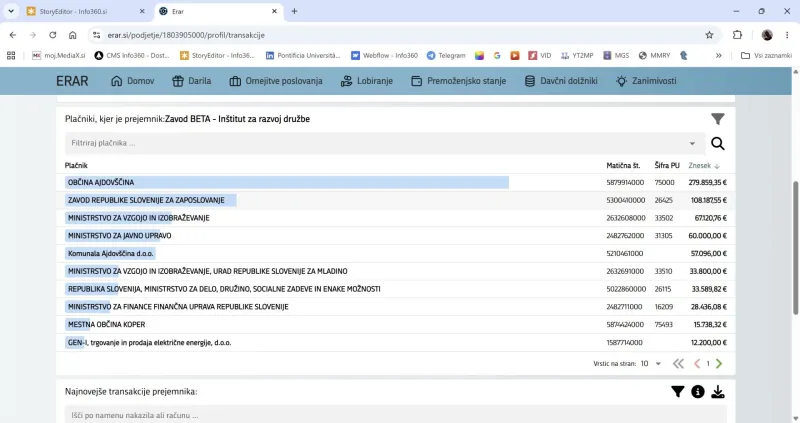Viewport: 800px width, 423px height.
Task: Open the filter funnel for payers list
Action: [x=717, y=119]
